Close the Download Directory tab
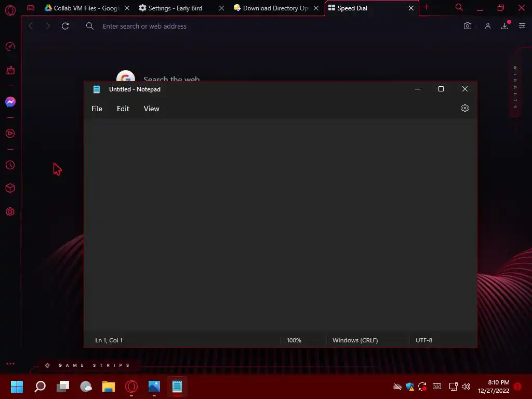Image resolution: width=532 pixels, height=399 pixels. [x=316, y=8]
